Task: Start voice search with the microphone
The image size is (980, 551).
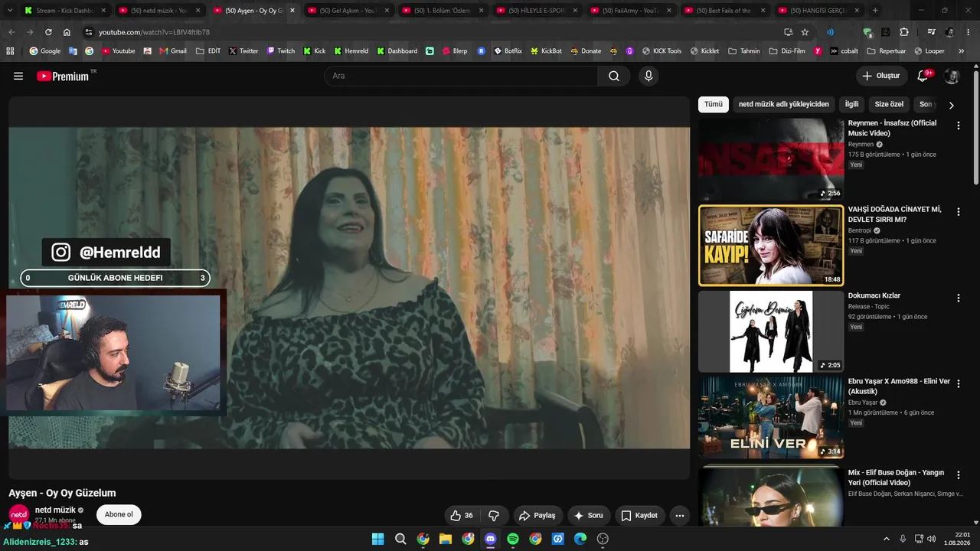Action: [648, 76]
